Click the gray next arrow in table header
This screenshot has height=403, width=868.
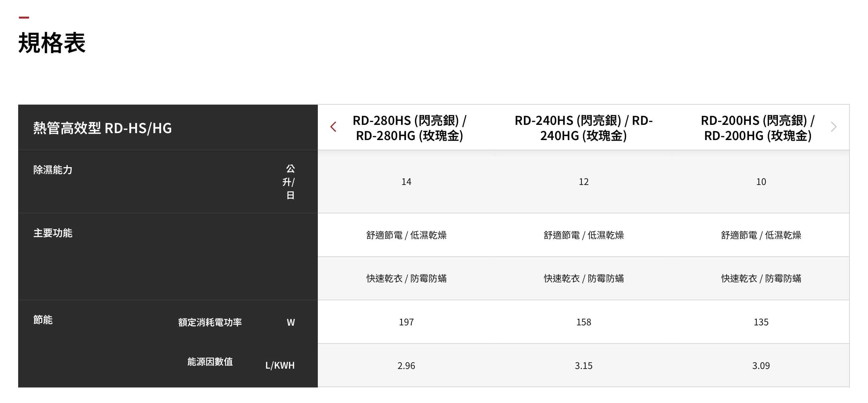(x=834, y=127)
